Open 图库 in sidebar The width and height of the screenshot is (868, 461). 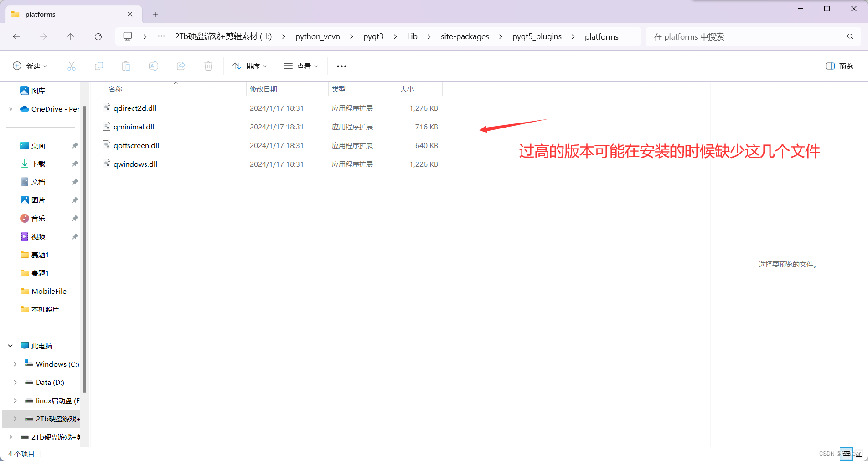point(33,91)
